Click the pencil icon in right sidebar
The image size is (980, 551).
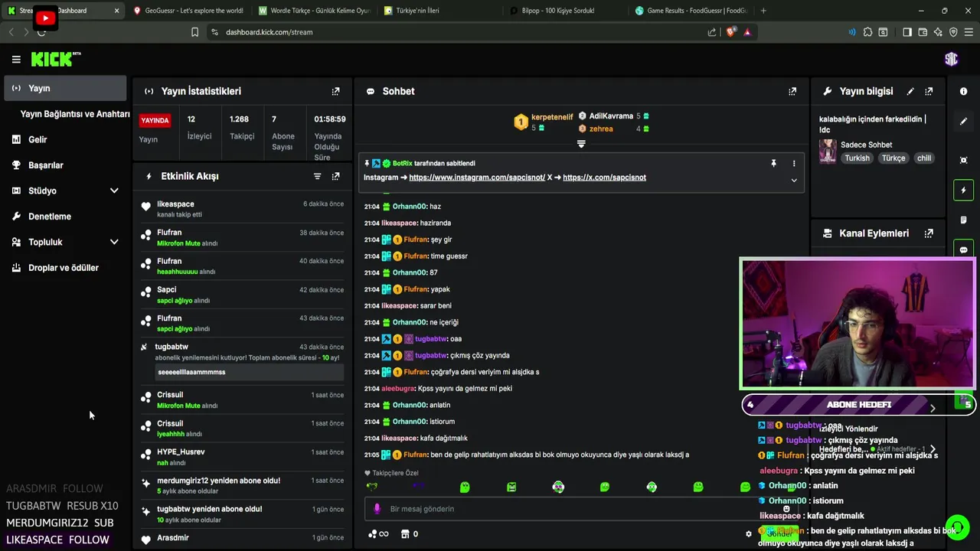click(963, 121)
